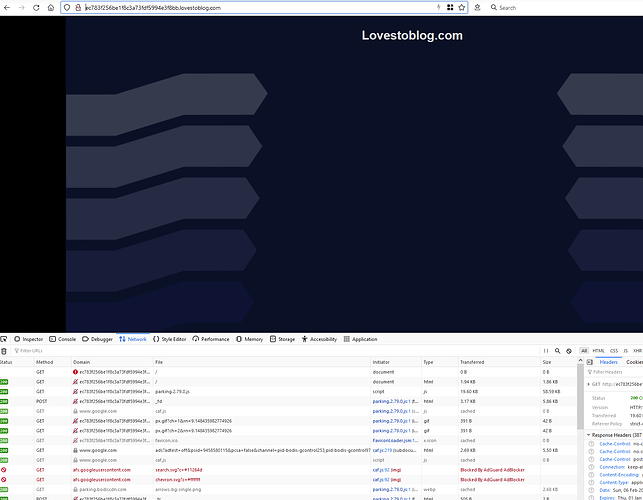Open initiator link for the _fd request
Image resolution: width=643 pixels, height=500 pixels.
pos(392,401)
